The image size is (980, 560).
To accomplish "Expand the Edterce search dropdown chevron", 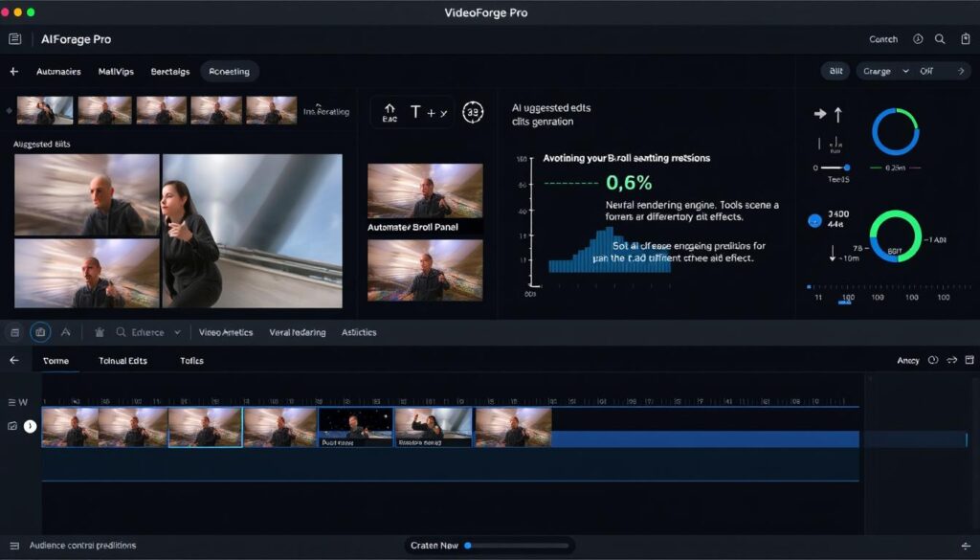I will tap(177, 332).
